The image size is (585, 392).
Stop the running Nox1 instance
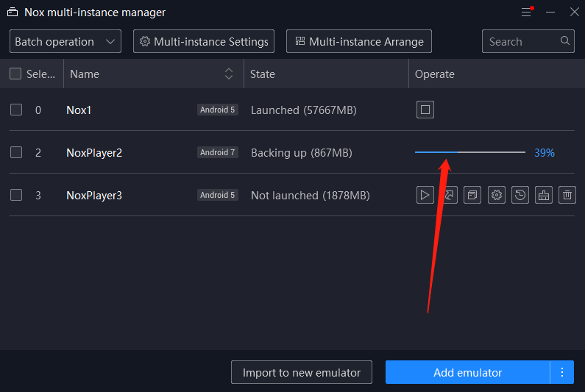425,110
